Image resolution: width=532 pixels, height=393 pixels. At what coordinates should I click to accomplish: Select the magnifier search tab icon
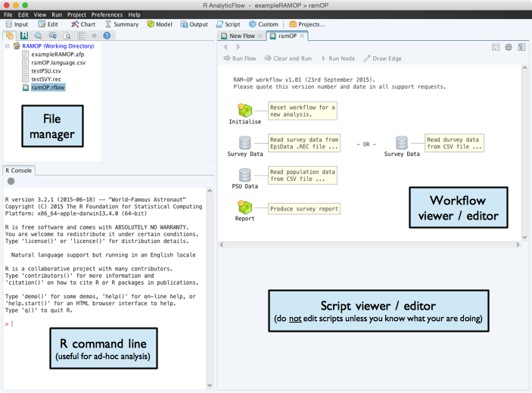39,36
